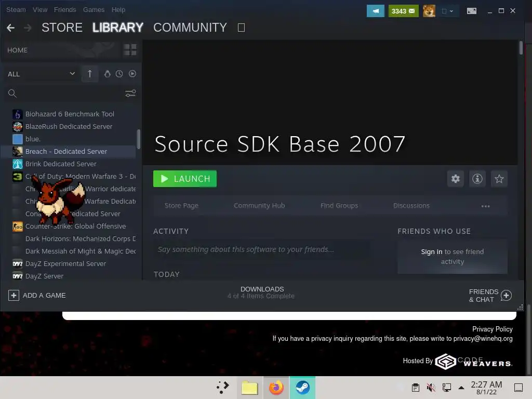
Task: Select Biohazard 6 Benchmark Tool
Action: pyautogui.click(x=70, y=114)
